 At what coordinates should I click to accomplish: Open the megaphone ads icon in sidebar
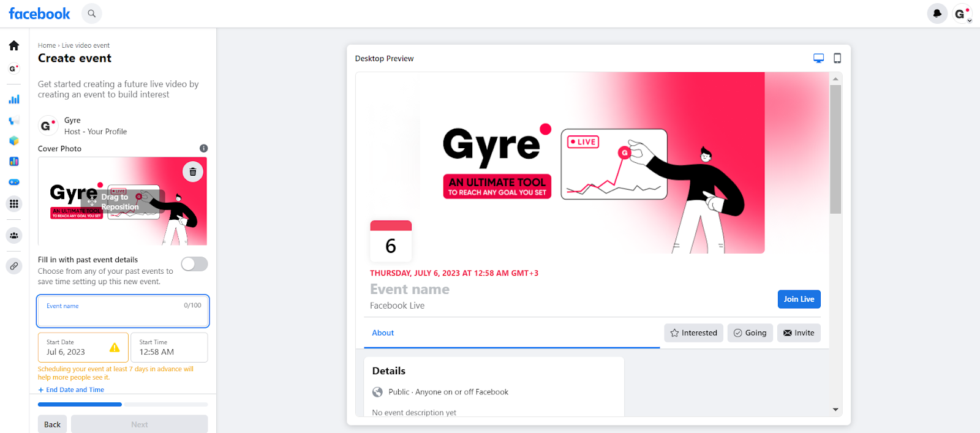14,120
